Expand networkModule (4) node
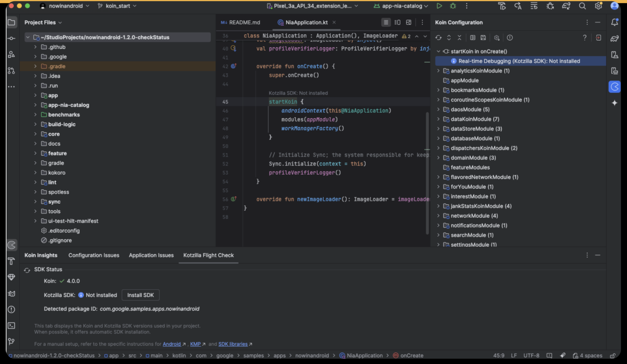Viewport: 627px width, 364px height. pyautogui.click(x=438, y=216)
